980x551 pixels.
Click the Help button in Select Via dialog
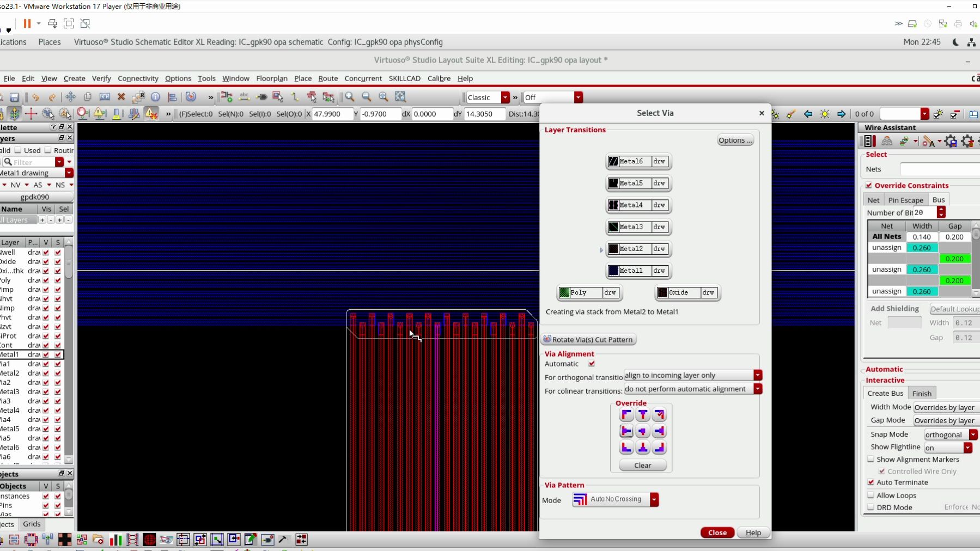(x=753, y=532)
